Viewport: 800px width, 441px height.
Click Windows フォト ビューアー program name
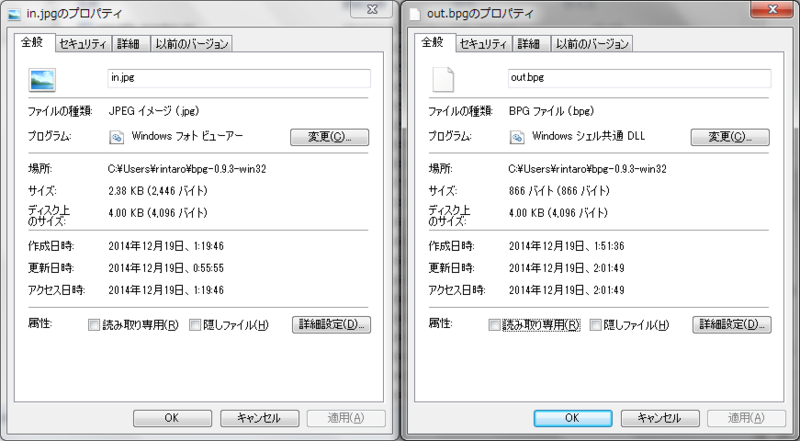187,136
